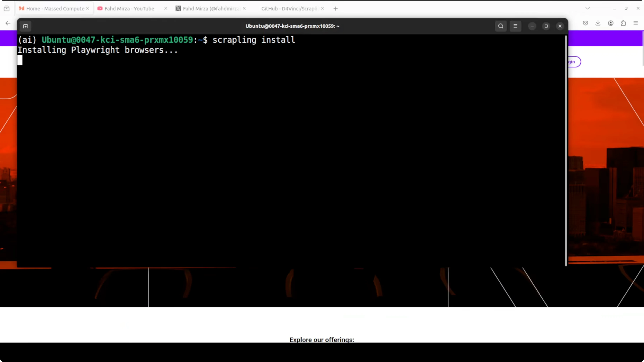This screenshot has height=362, width=644.
Task: Open the Firefox application menu
Action: point(636,23)
